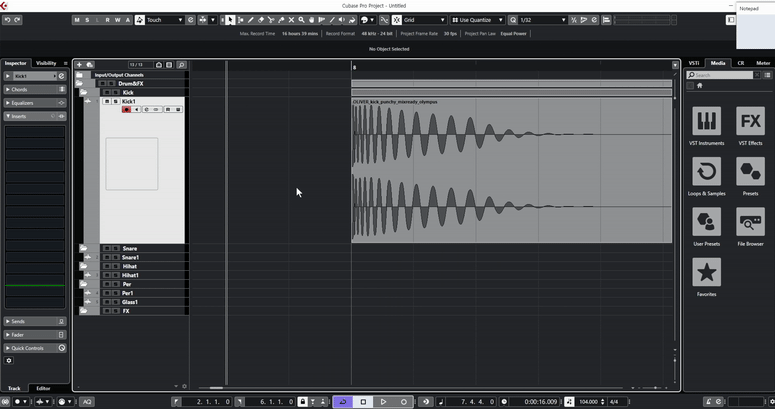Open the Use Quantize grid type dropdown
Image resolution: width=775 pixels, height=409 pixels.
point(478,20)
